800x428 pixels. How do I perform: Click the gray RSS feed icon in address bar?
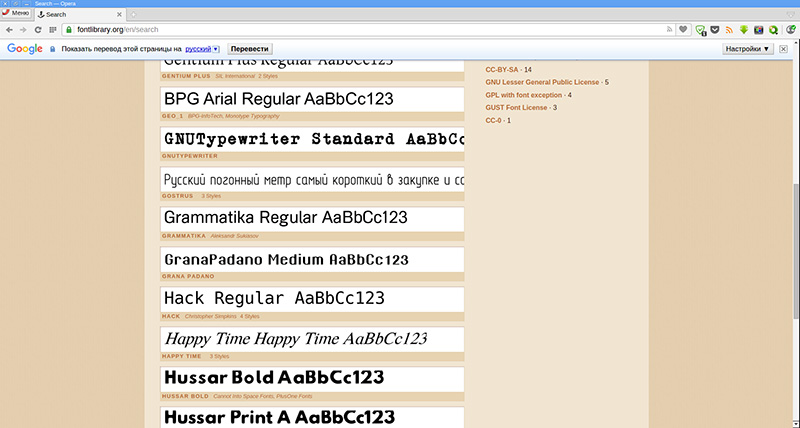[669, 30]
